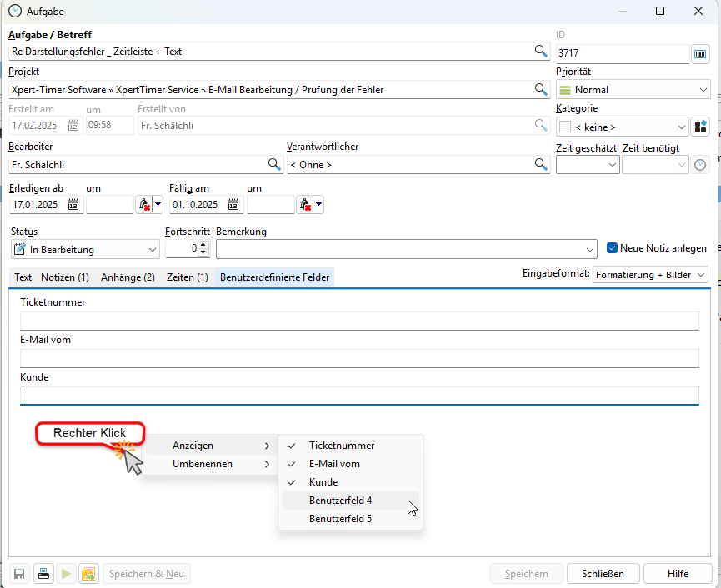Click the search icon in Aufgabe / Betreff field
The height and width of the screenshot is (588, 721).
[541, 52]
